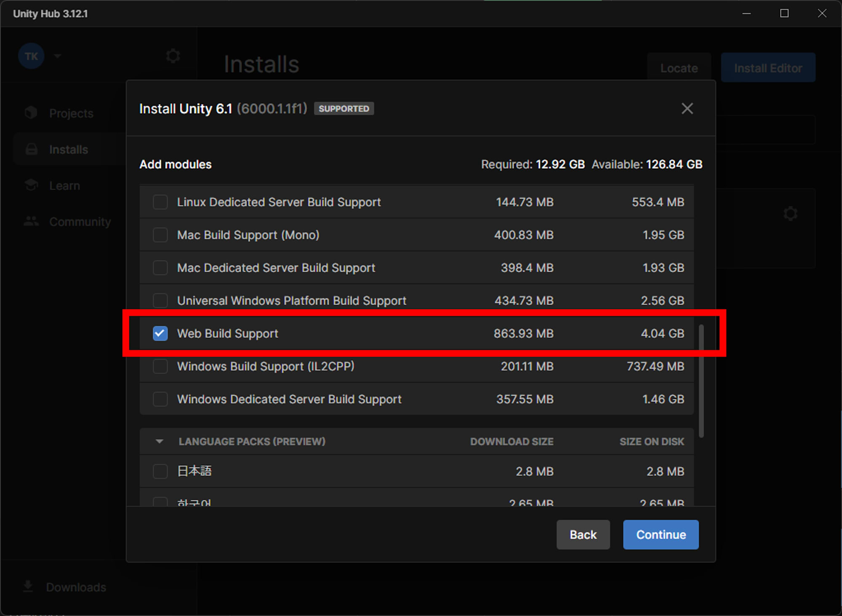Maximize the Unity Hub window
This screenshot has width=842, height=616.
tap(784, 13)
